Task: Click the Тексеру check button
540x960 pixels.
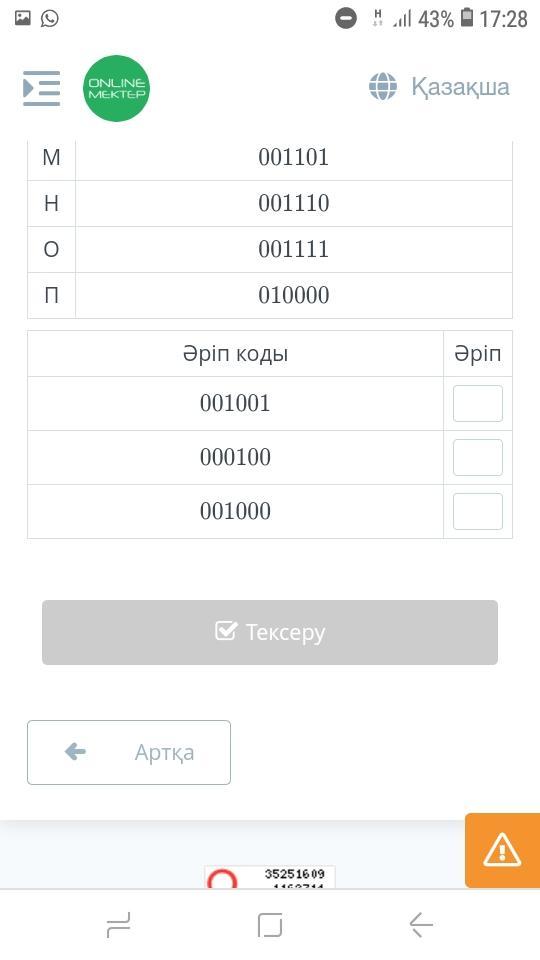Action: (x=270, y=632)
